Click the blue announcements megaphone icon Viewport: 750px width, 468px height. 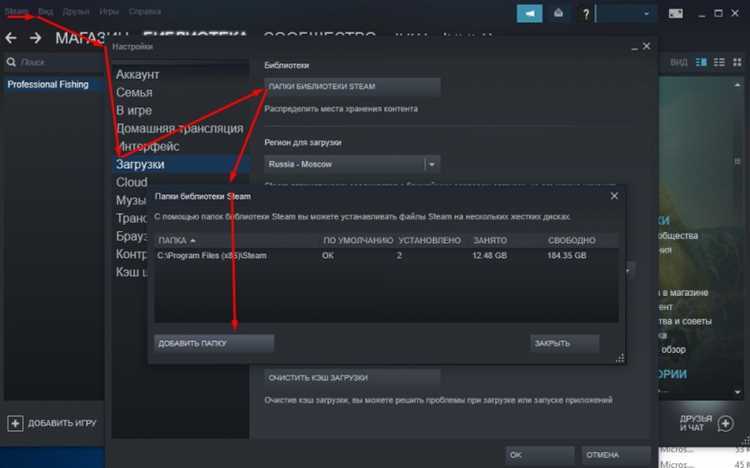click(529, 13)
